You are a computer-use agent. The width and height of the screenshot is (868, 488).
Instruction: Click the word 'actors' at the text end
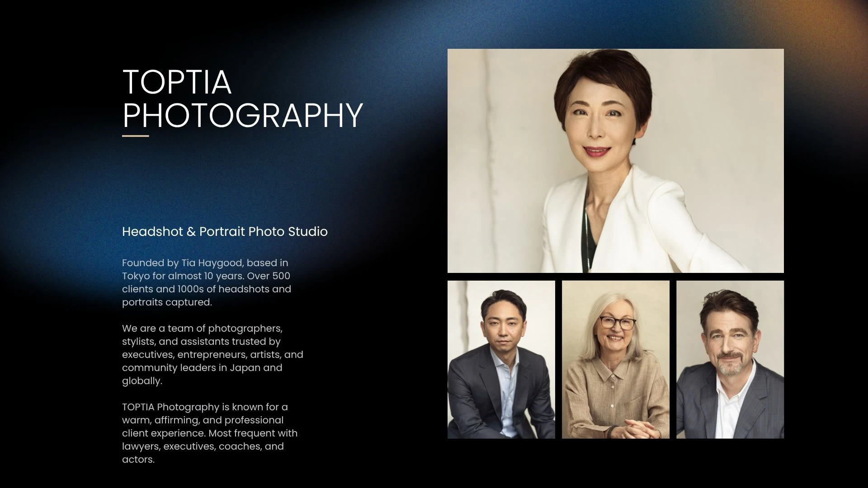click(137, 460)
